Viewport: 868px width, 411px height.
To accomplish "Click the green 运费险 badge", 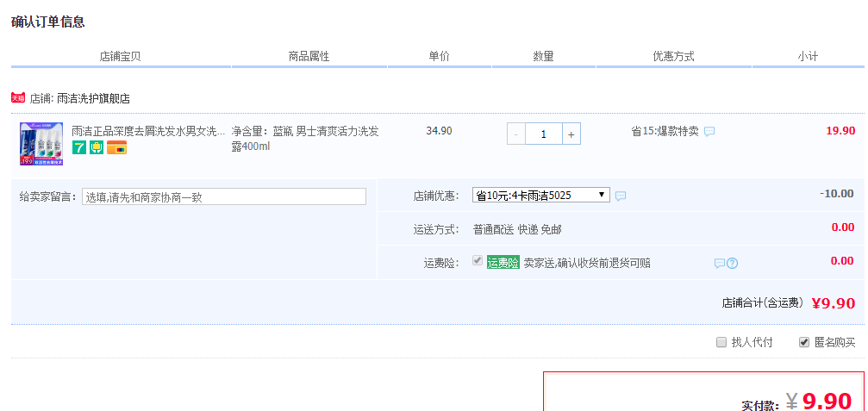I will [503, 263].
